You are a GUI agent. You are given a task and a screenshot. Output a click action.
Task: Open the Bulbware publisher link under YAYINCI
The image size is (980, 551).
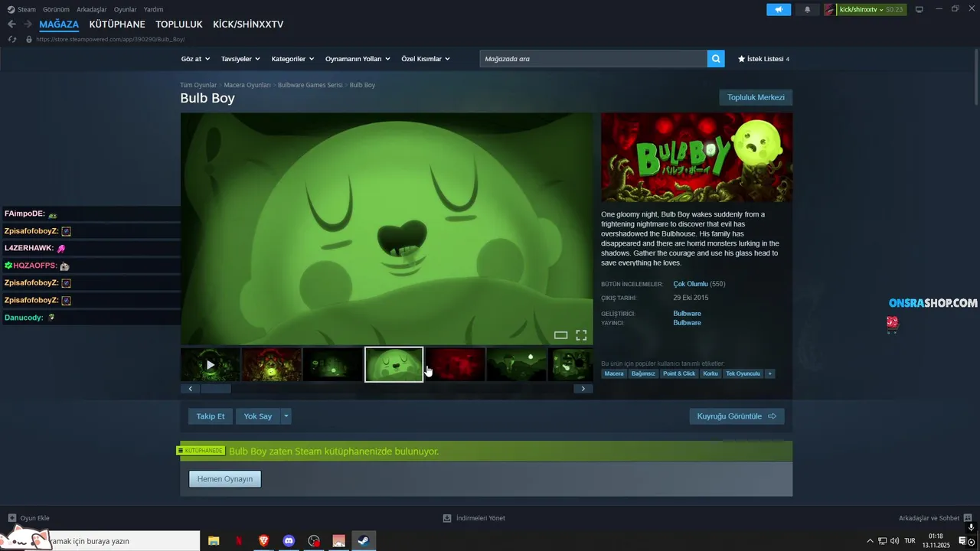pos(687,323)
